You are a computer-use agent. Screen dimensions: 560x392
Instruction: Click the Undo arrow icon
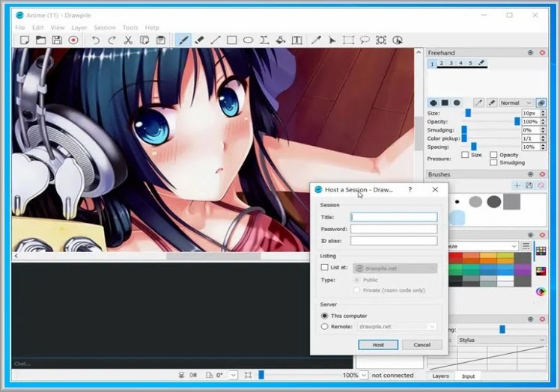[x=95, y=40]
